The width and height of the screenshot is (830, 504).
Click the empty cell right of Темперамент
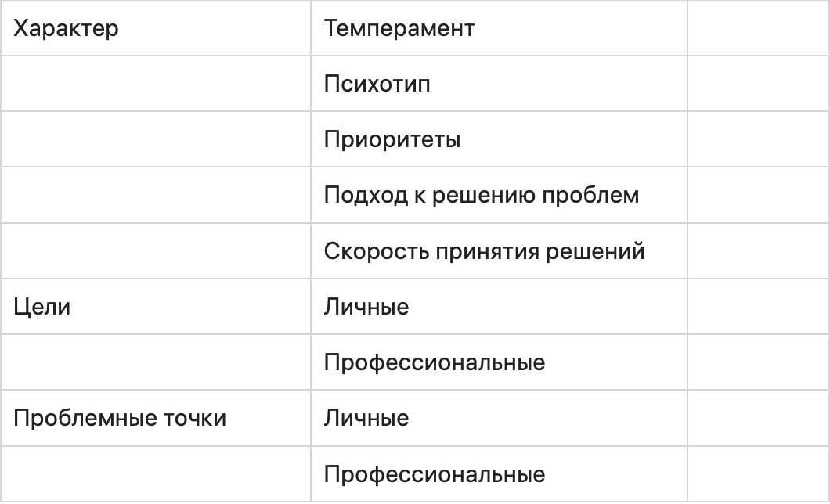click(758, 29)
